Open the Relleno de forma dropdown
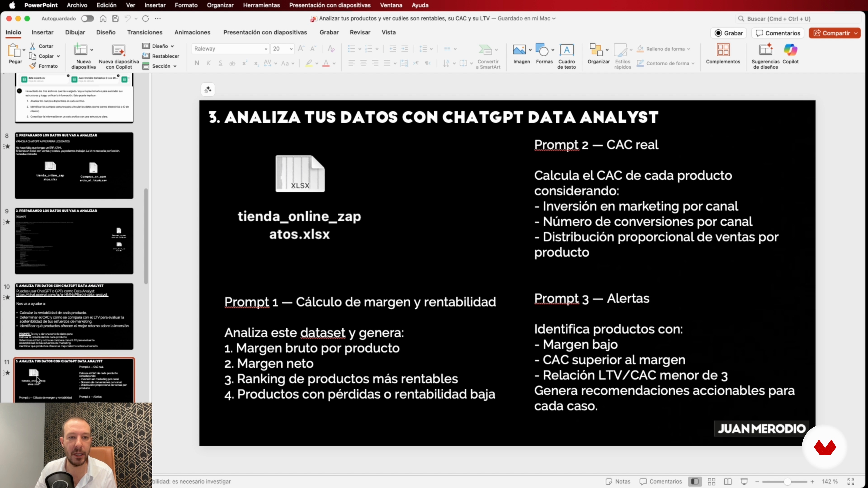Image resolution: width=868 pixels, height=488 pixels. [x=688, y=49]
